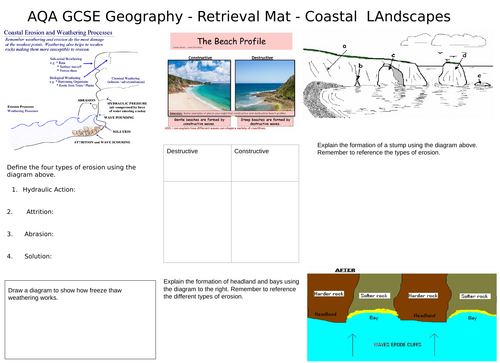Open the constructive sandy beach photo
This screenshot has height=363, width=500.
coord(199,86)
